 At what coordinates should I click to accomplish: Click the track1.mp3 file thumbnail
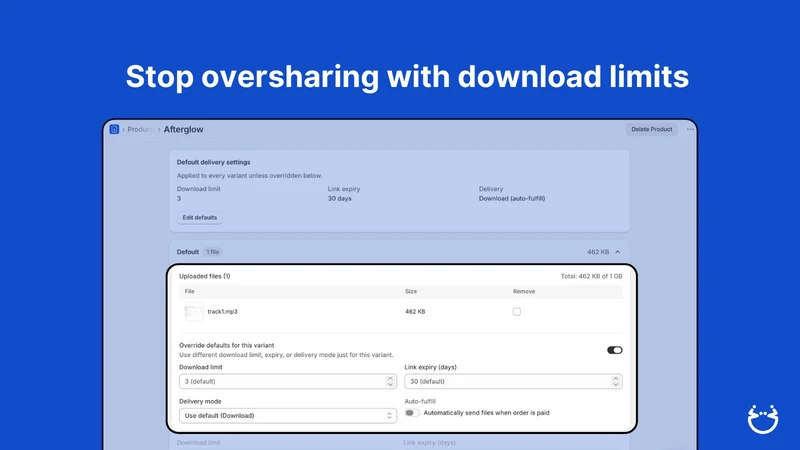coord(194,312)
